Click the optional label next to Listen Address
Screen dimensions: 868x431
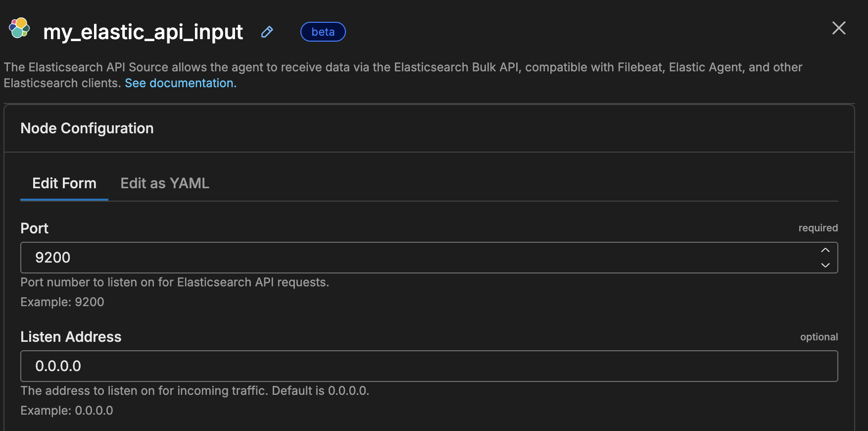click(819, 336)
